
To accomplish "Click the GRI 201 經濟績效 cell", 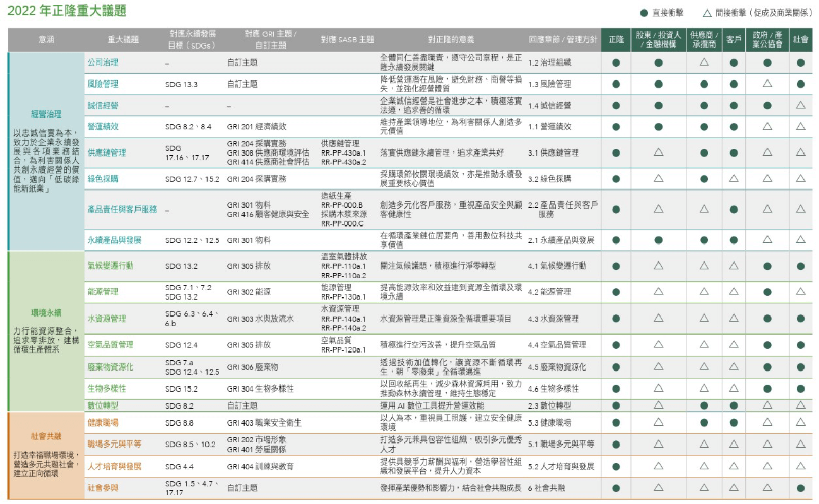I will (x=257, y=126).
